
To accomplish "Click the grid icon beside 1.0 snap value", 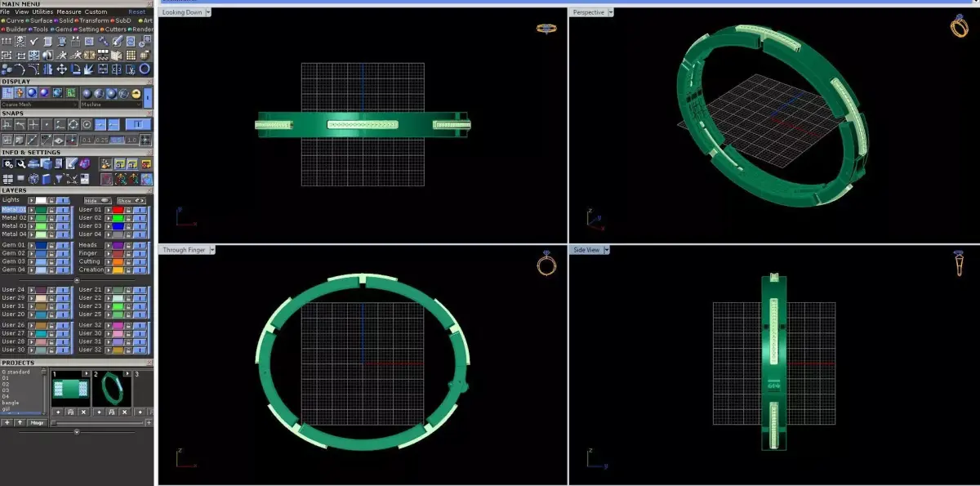I will pyautogui.click(x=145, y=140).
